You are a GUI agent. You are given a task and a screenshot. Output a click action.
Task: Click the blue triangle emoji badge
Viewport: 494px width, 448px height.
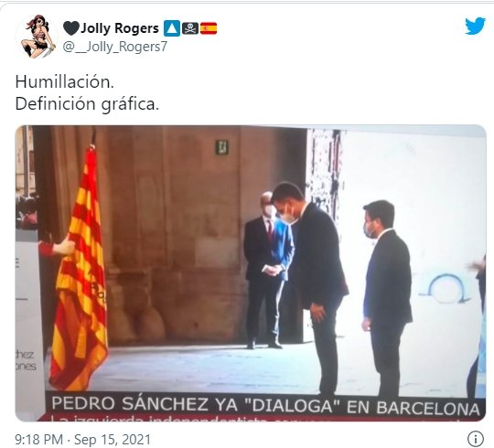point(172,28)
